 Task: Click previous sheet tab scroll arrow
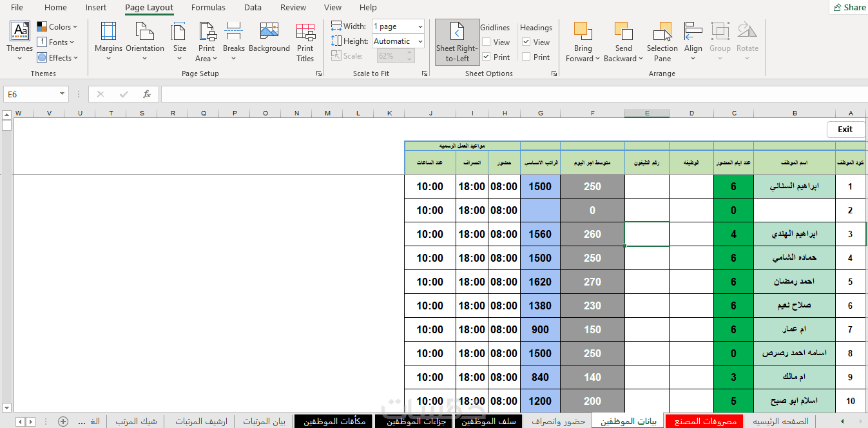pos(20,422)
